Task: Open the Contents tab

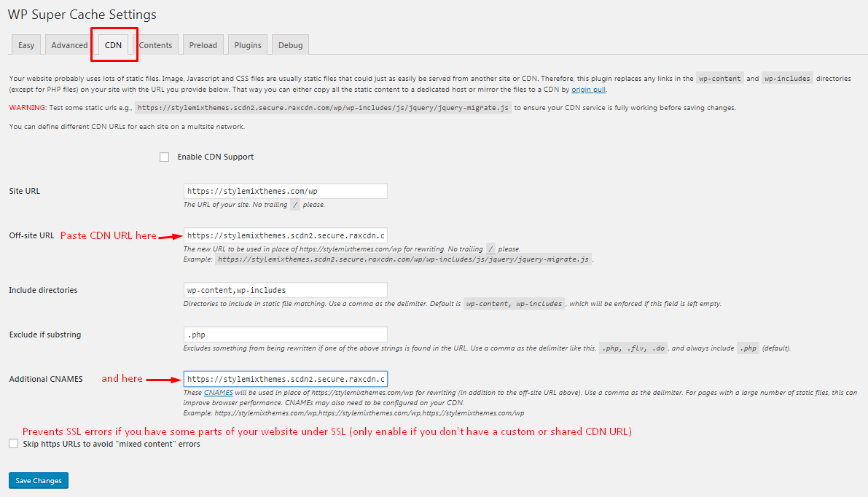Action: (156, 44)
